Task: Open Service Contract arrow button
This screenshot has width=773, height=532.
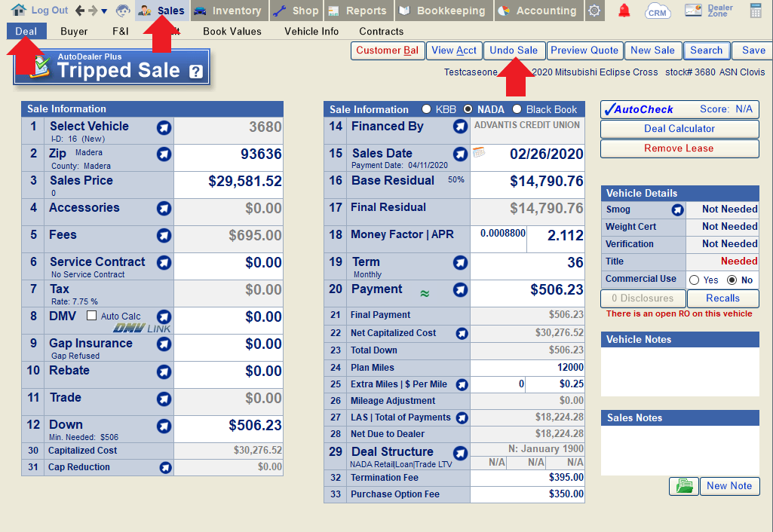Action: pyautogui.click(x=164, y=263)
